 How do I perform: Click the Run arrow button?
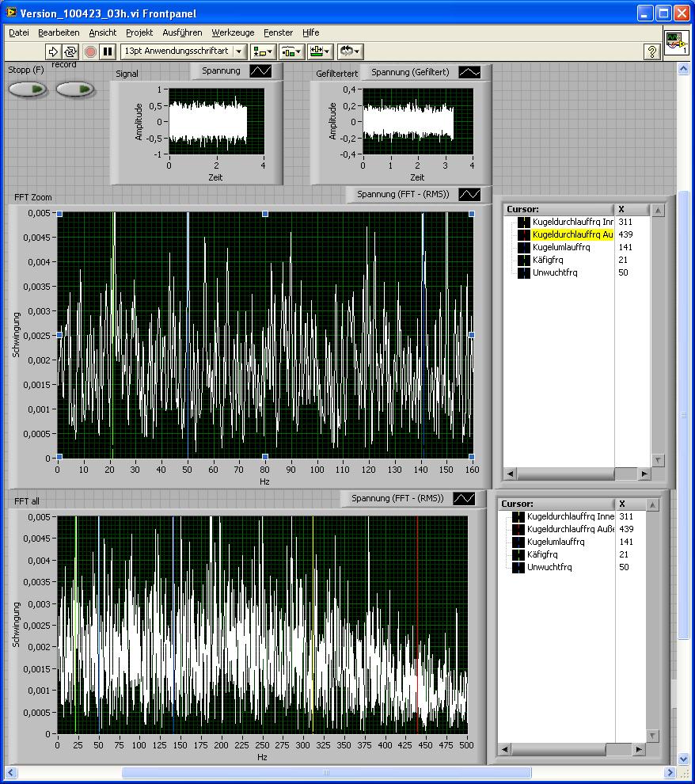[53, 51]
